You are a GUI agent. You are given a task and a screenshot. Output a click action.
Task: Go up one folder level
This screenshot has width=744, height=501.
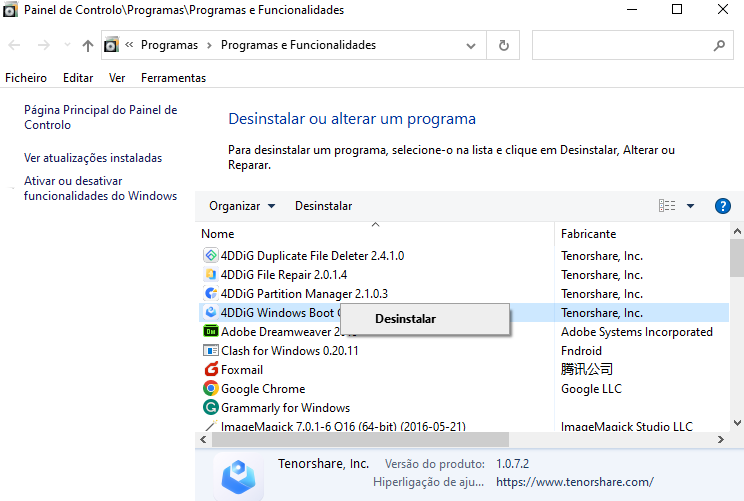(x=87, y=46)
